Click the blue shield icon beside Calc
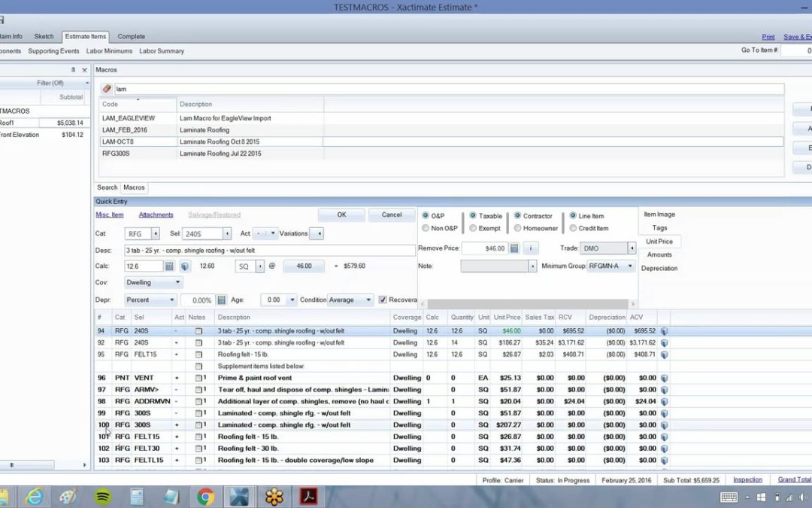Screen dimensions: 812x508 tap(185, 266)
